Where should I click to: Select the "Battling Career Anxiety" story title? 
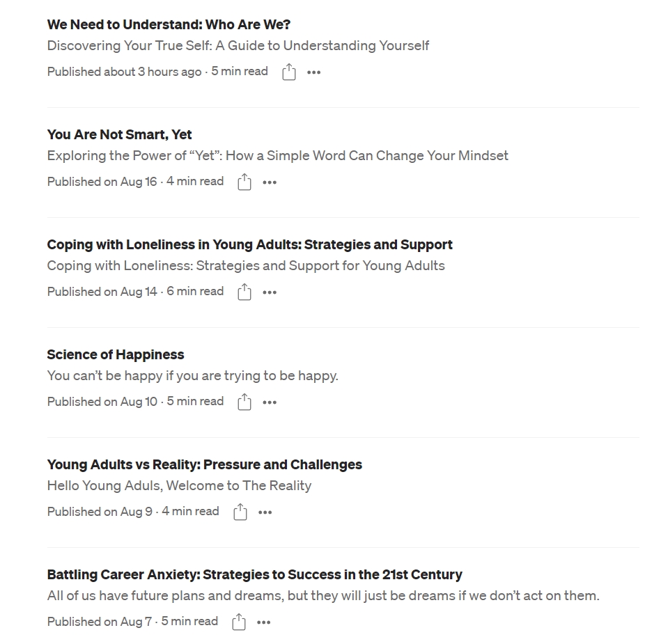tap(254, 574)
